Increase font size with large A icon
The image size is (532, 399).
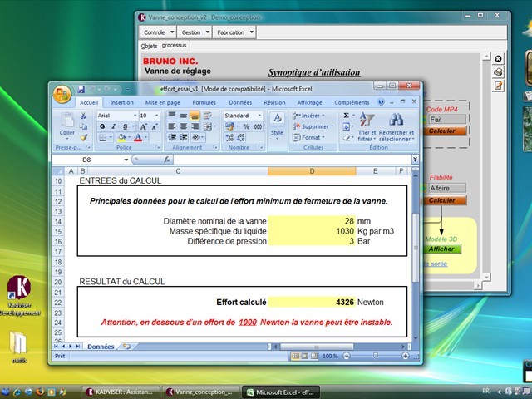(x=143, y=126)
